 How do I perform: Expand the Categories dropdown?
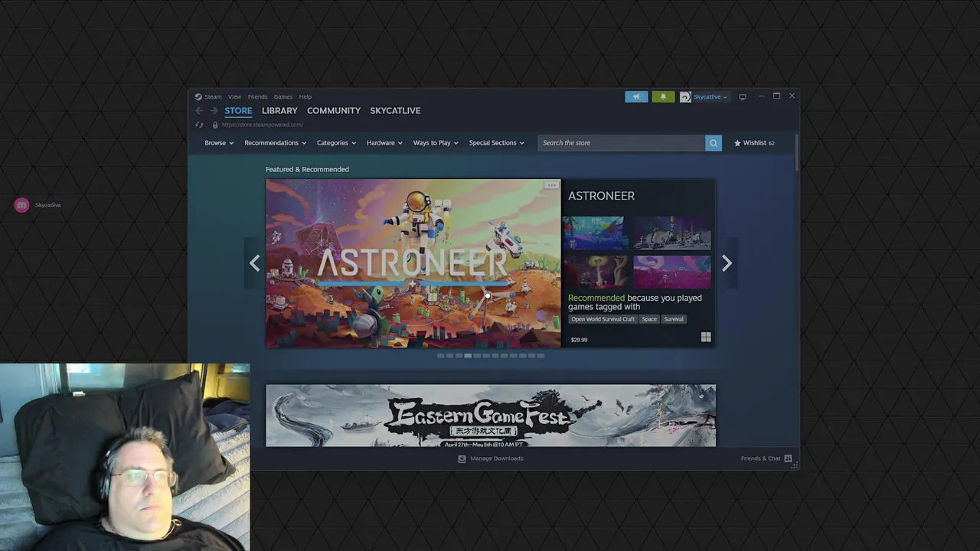click(x=336, y=143)
